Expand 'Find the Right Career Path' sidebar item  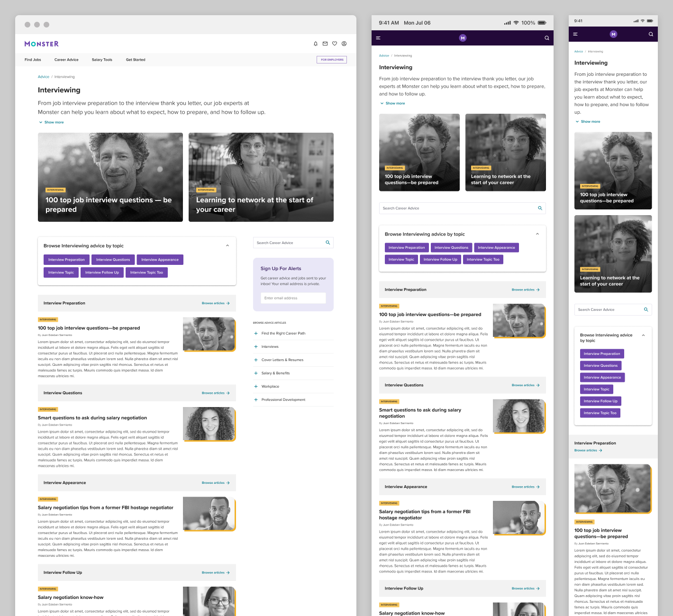(256, 333)
